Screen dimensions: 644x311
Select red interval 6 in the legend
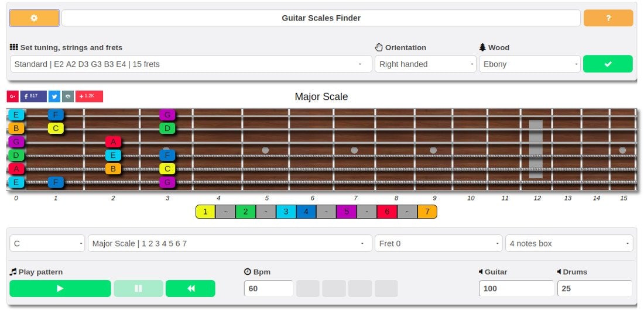[386, 212]
